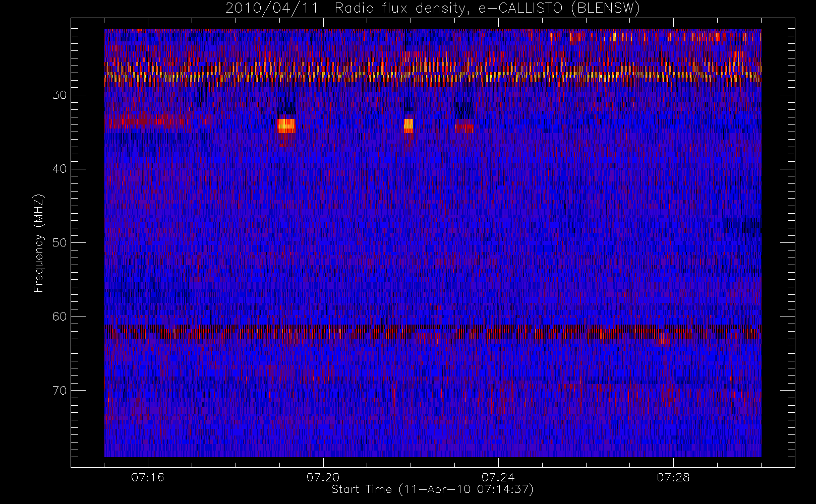Click the 70 frequency tick label
The height and width of the screenshot is (504, 816).
click(60, 390)
